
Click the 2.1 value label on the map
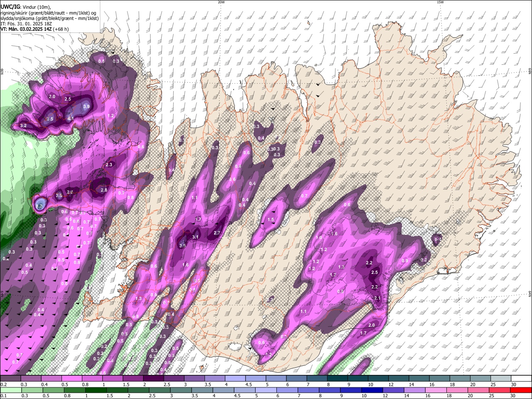(377, 298)
